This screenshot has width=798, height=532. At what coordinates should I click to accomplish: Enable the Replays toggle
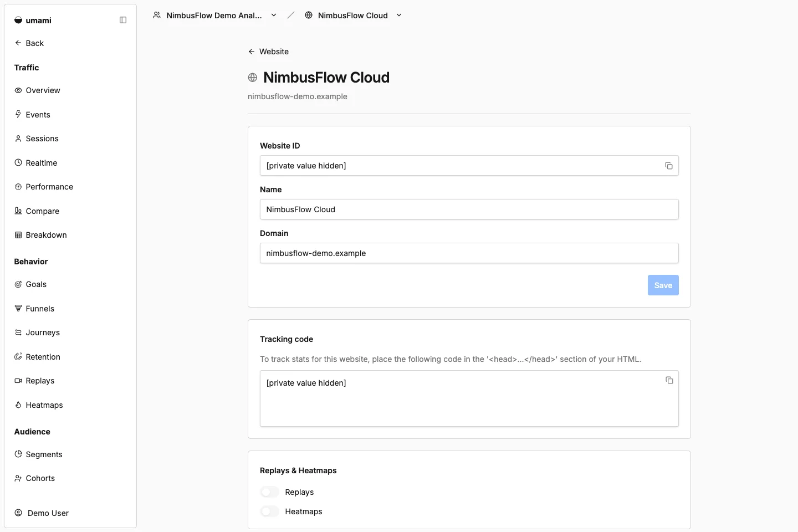[x=270, y=492]
